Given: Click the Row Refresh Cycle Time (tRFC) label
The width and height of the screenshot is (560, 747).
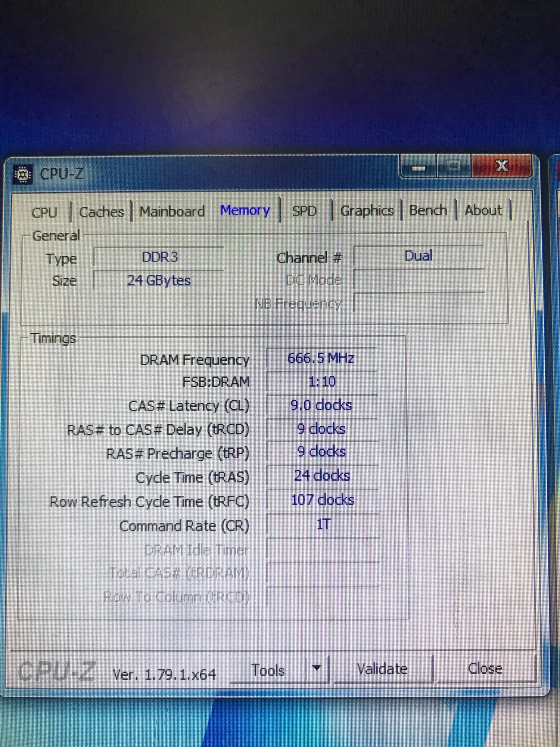Looking at the screenshot, I should (x=149, y=502).
